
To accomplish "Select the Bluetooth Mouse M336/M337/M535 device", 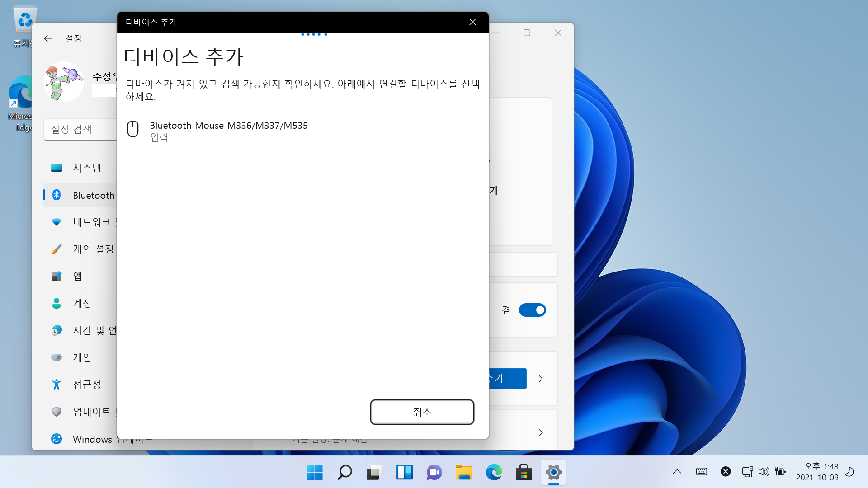I will pyautogui.click(x=228, y=131).
